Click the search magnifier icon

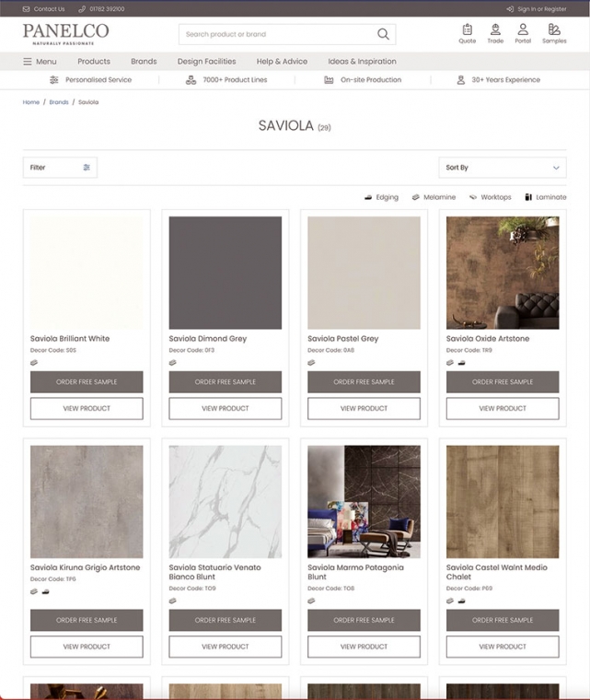pos(383,34)
